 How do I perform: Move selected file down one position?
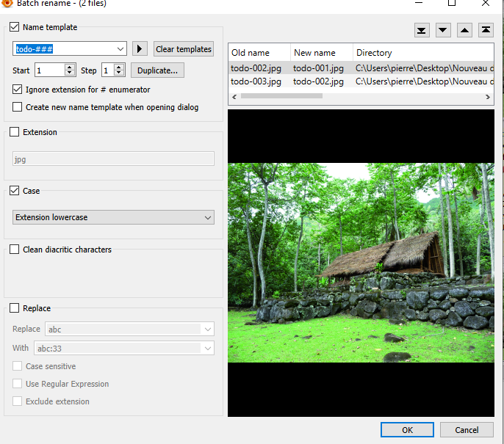coord(443,30)
